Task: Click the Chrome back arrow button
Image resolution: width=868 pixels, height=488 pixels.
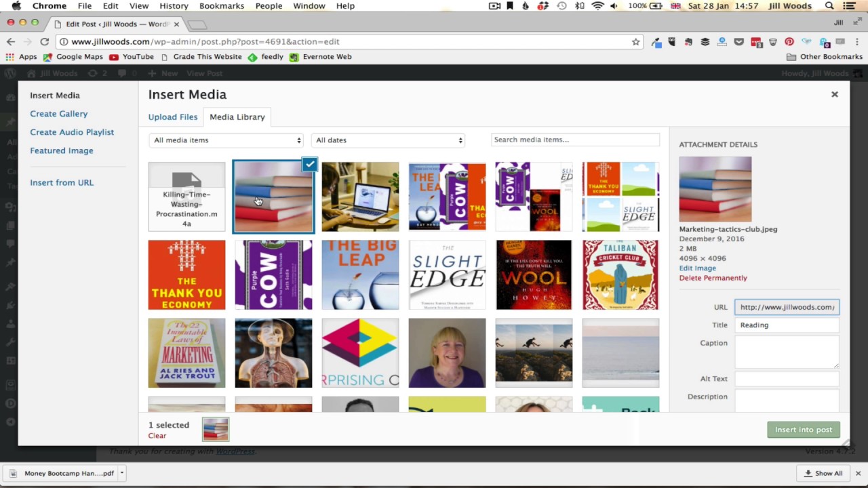Action: [11, 41]
